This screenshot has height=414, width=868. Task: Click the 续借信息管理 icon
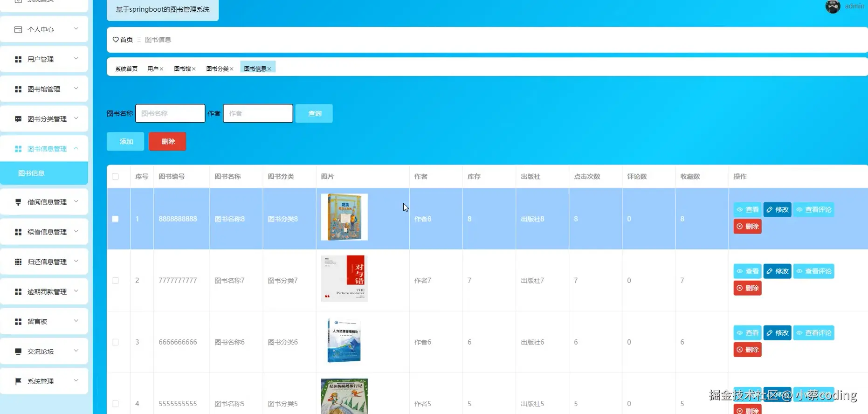tap(18, 232)
